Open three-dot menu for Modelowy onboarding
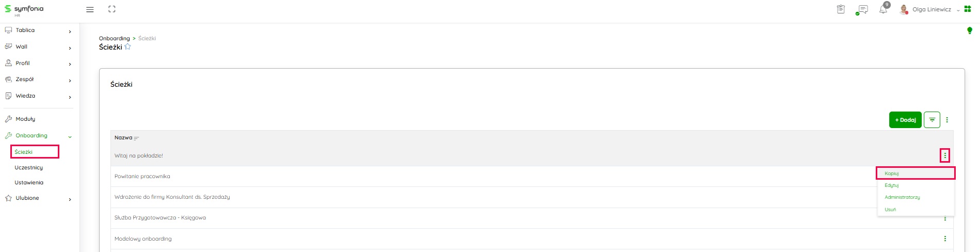980x252 pixels. click(x=945, y=239)
